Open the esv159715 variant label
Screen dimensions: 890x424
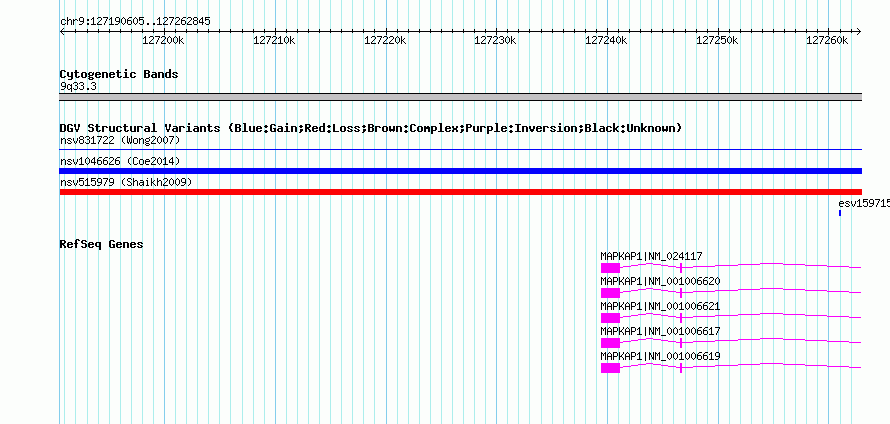864,203
